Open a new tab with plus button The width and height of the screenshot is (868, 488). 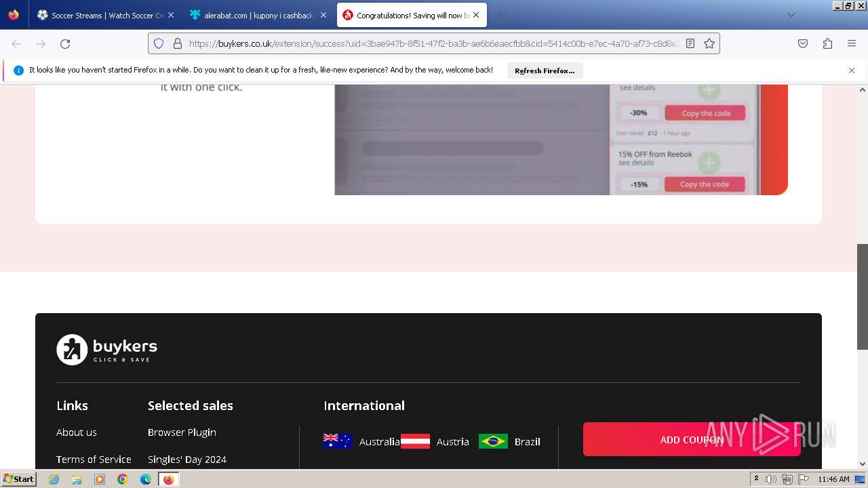pyautogui.click(x=501, y=15)
